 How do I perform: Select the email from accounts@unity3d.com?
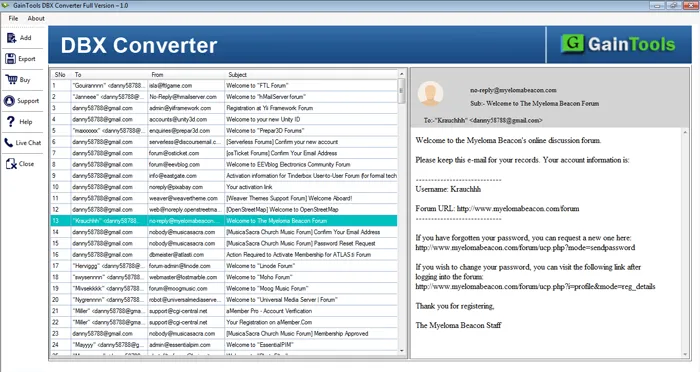[224, 119]
